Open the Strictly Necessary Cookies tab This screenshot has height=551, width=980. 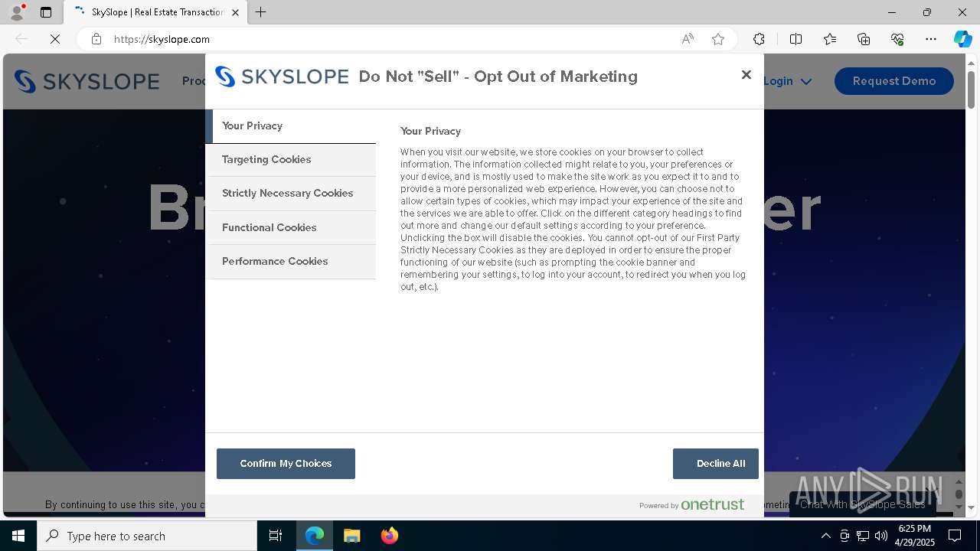click(291, 194)
